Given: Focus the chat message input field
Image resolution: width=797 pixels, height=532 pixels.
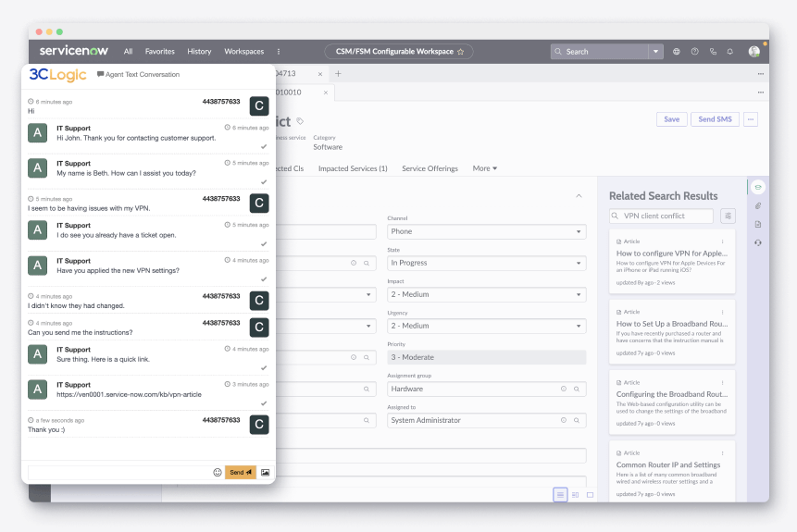Looking at the screenshot, I should coord(119,472).
